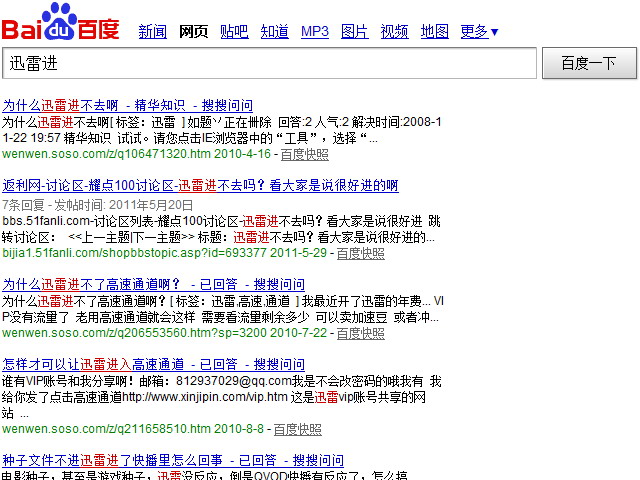Click URL text wenwen.soso.com/z/q211658510.htm

pos(107,429)
